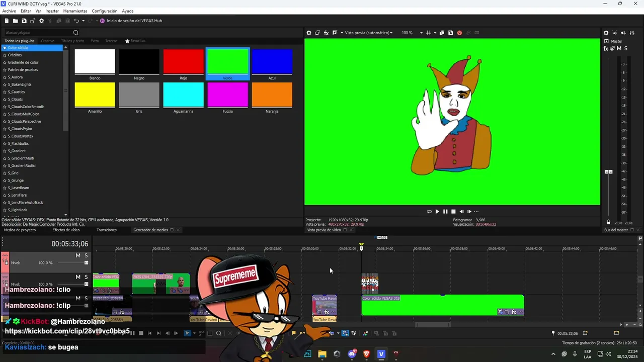Choose the Rojo color preset
The width and height of the screenshot is (644, 362).
(184, 61)
